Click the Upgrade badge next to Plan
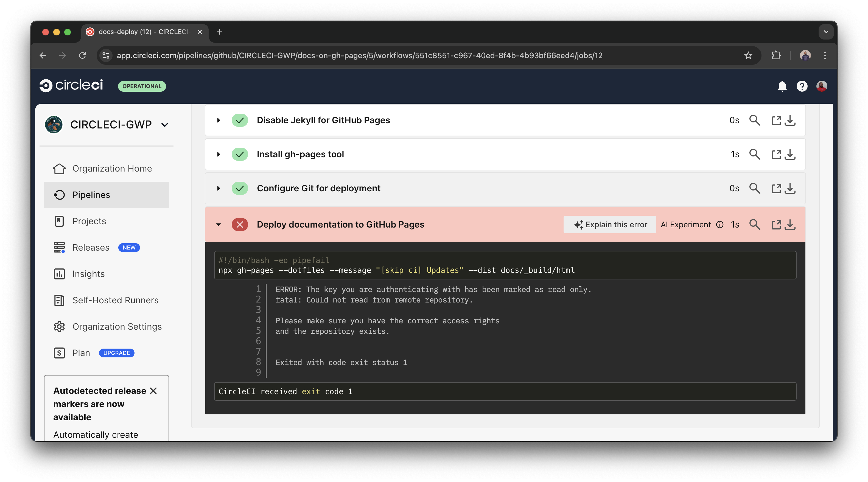The height and width of the screenshot is (482, 868). click(117, 353)
